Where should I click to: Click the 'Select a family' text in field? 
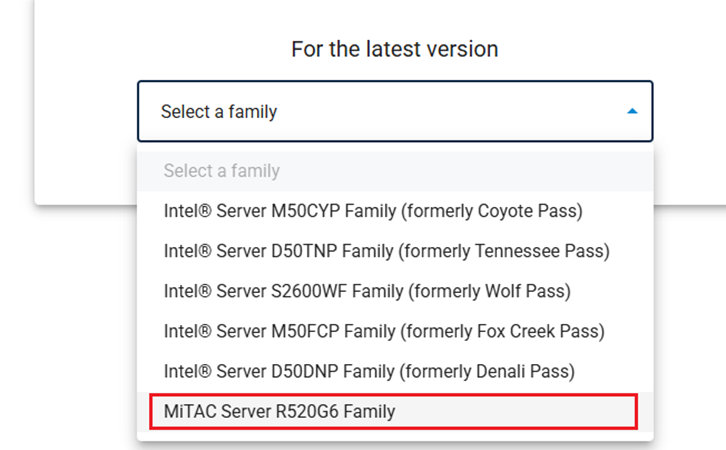pos(219,112)
